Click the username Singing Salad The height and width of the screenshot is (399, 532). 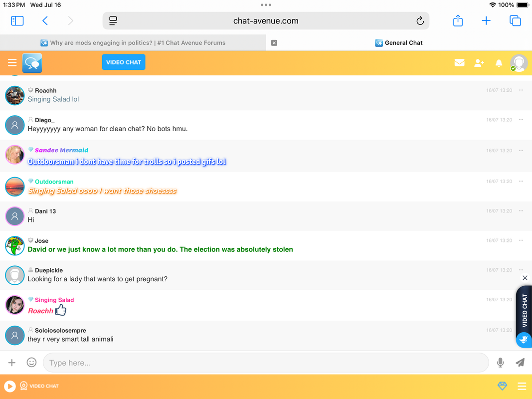(x=54, y=300)
